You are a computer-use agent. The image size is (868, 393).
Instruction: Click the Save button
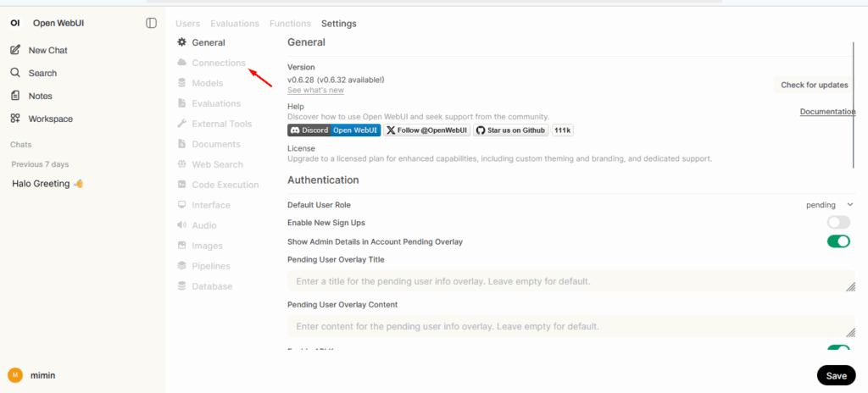tap(836, 375)
